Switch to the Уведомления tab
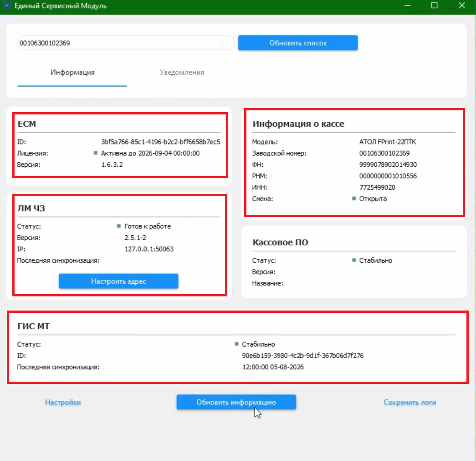This screenshot has width=476, height=461. 182,73
